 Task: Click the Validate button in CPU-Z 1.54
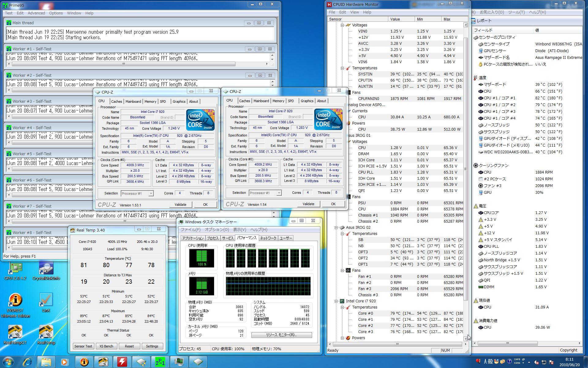(x=308, y=204)
